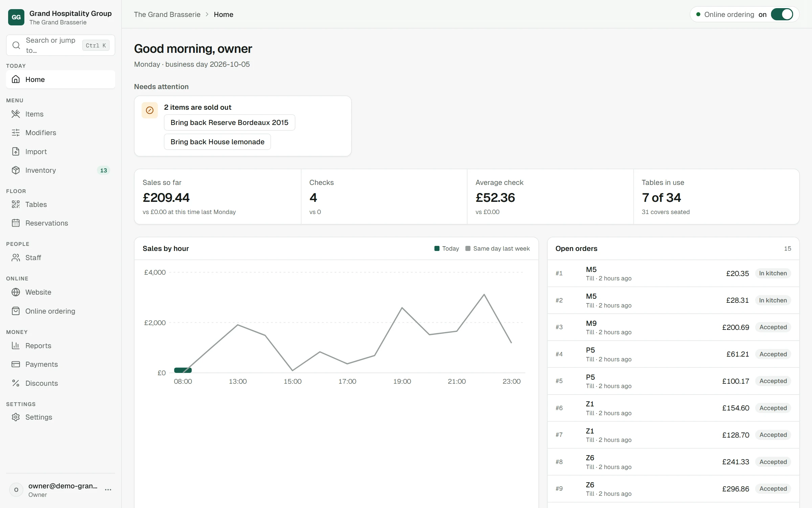
Task: Click the sold out warning icon
Action: tap(150, 110)
